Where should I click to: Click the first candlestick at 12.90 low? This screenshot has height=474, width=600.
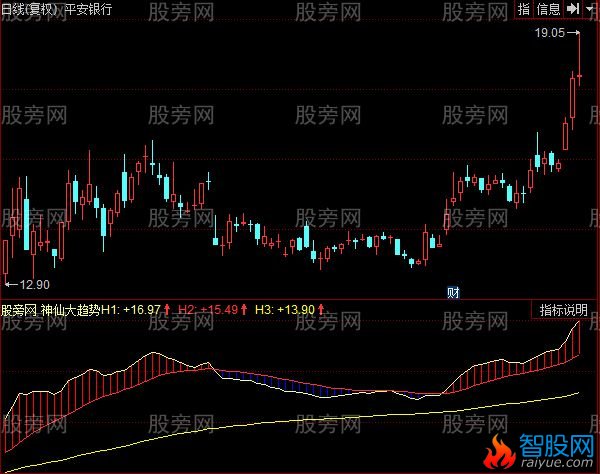pyautogui.click(x=6, y=262)
